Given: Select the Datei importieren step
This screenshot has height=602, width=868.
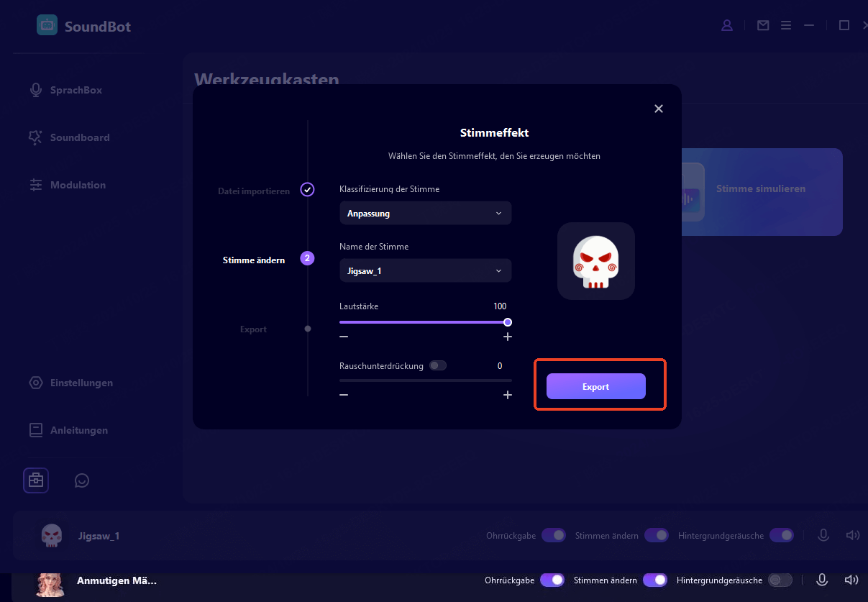Looking at the screenshot, I should [x=253, y=191].
